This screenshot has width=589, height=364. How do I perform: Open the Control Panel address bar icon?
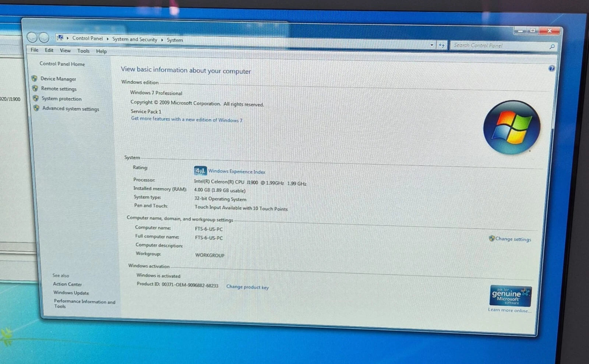(x=60, y=38)
